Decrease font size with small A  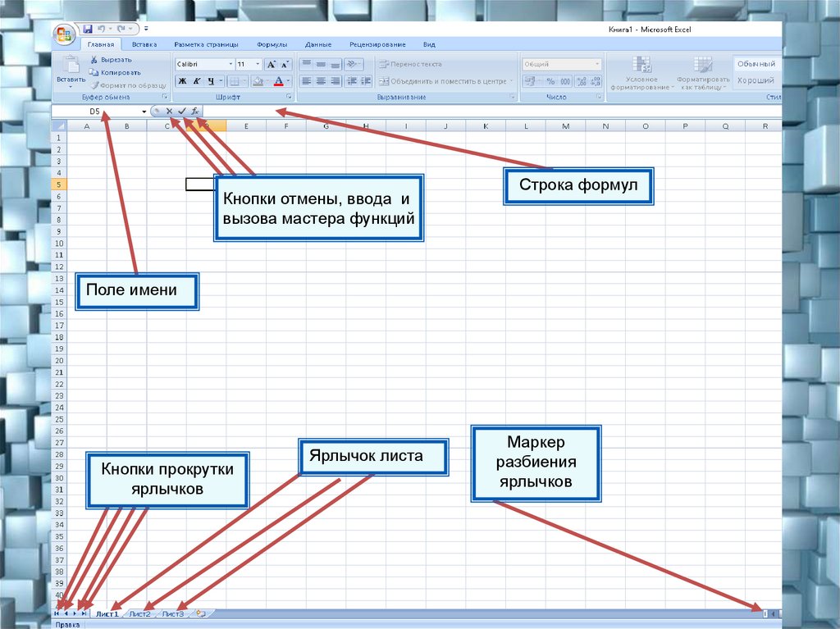(285, 64)
